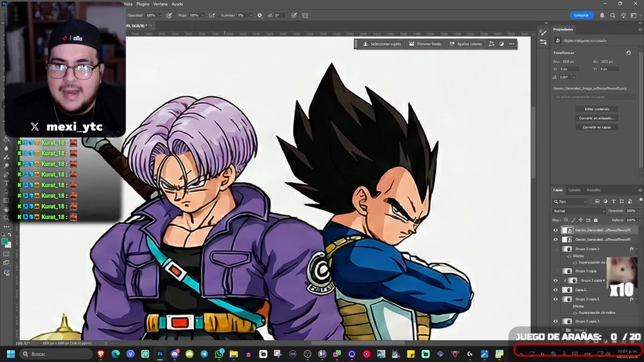Hide the Capa 2 layer
This screenshot has width=644, height=362.
(x=555, y=290)
